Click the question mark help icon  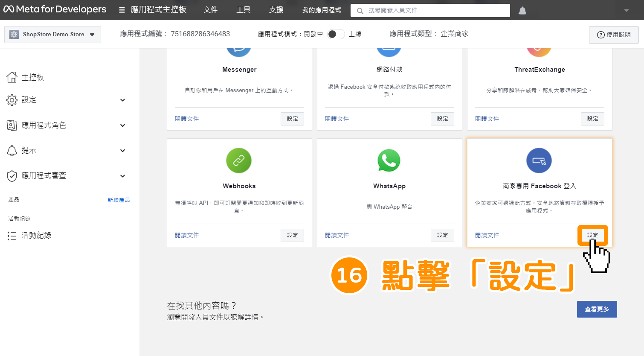click(x=600, y=35)
